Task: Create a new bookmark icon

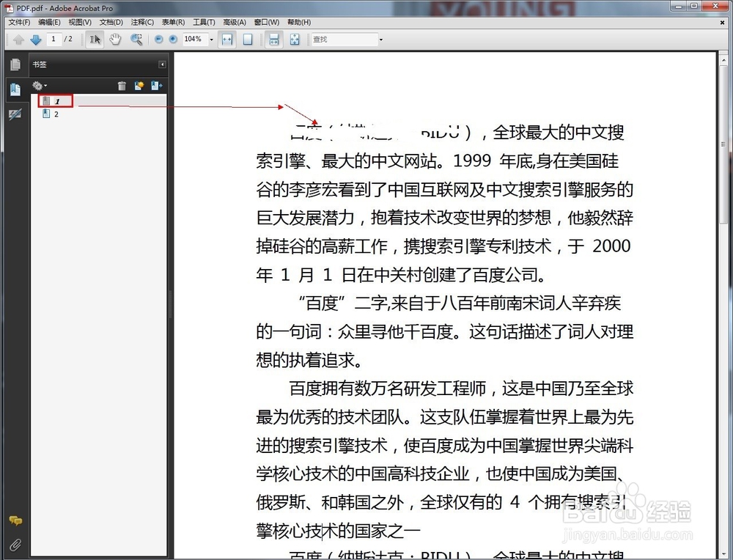Action: (139, 86)
